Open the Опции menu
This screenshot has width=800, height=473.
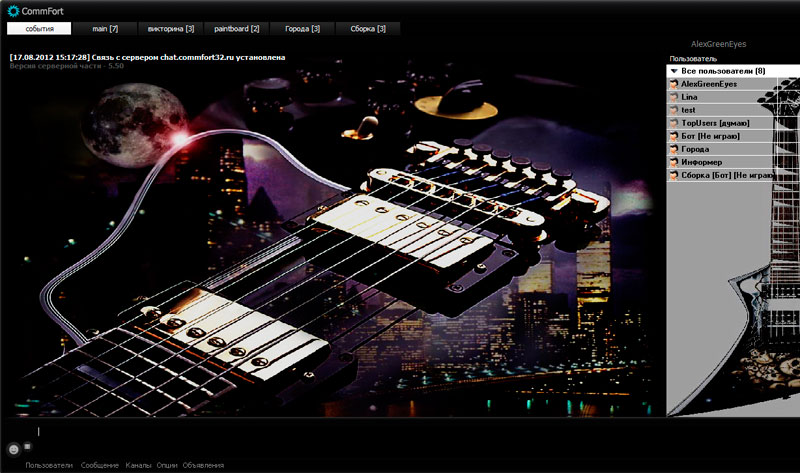(x=167, y=465)
